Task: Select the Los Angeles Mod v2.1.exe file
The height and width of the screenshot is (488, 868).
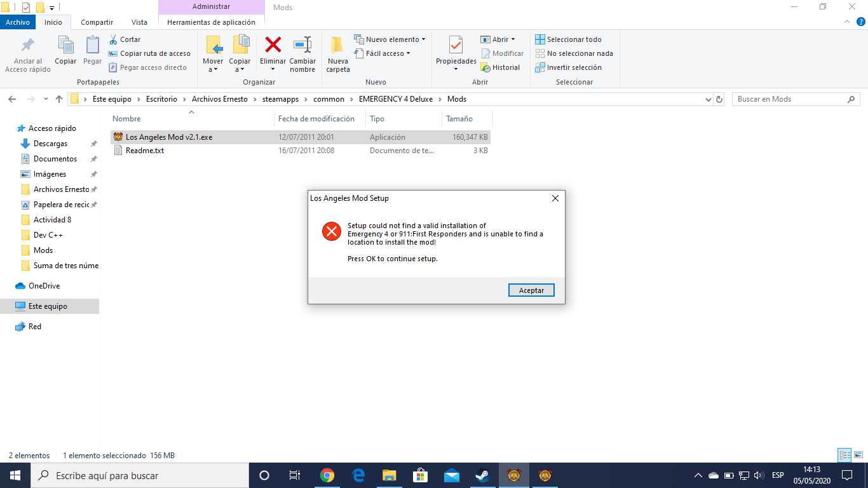Action: click(x=301, y=137)
